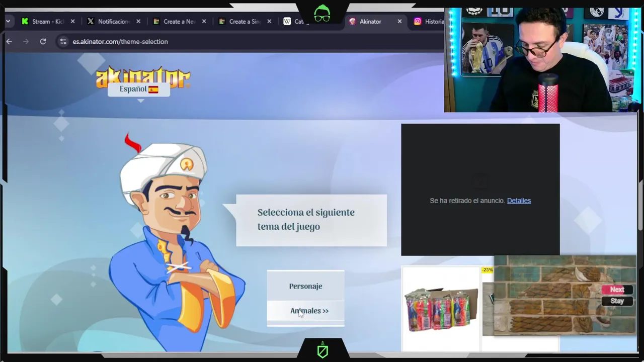Viewport: 644px width, 362px height.
Task: Click the candy product ad thumbnail
Action: tap(441, 308)
